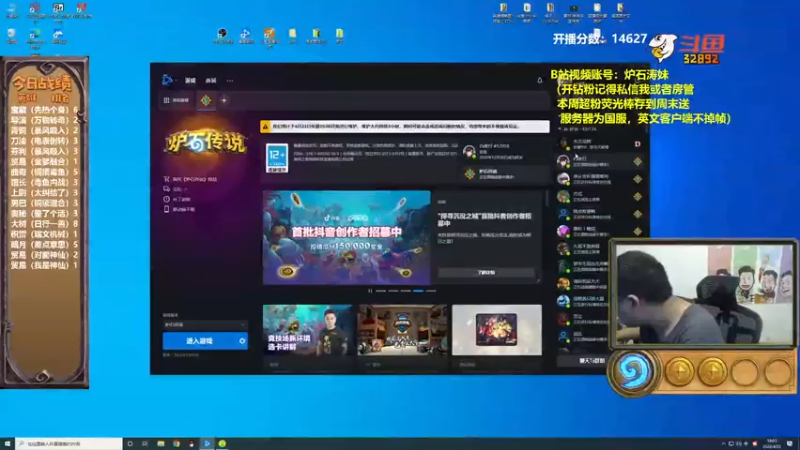This screenshot has height=450, width=800.
Task: Click the Hearthstone swirl badge on overlay
Action: coord(632,371)
